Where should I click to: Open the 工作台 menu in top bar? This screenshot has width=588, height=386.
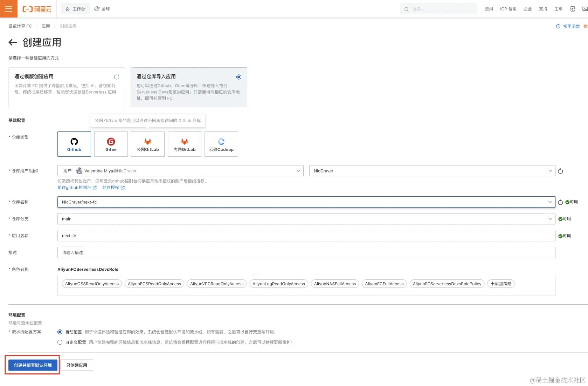pyautogui.click(x=75, y=9)
